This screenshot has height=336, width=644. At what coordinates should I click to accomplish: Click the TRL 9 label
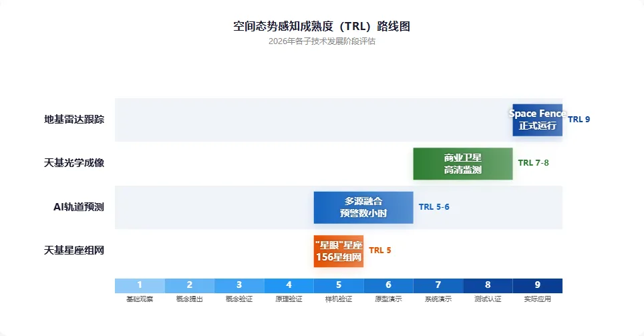click(x=579, y=119)
